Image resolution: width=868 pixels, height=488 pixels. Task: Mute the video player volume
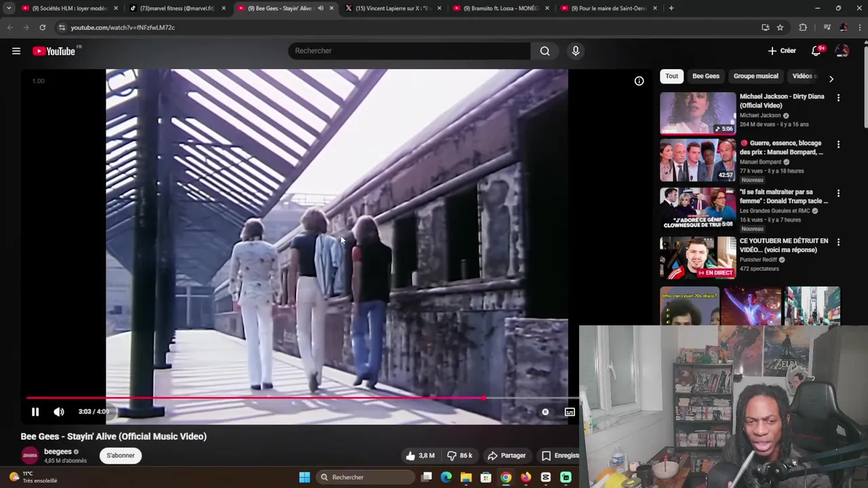click(x=59, y=411)
